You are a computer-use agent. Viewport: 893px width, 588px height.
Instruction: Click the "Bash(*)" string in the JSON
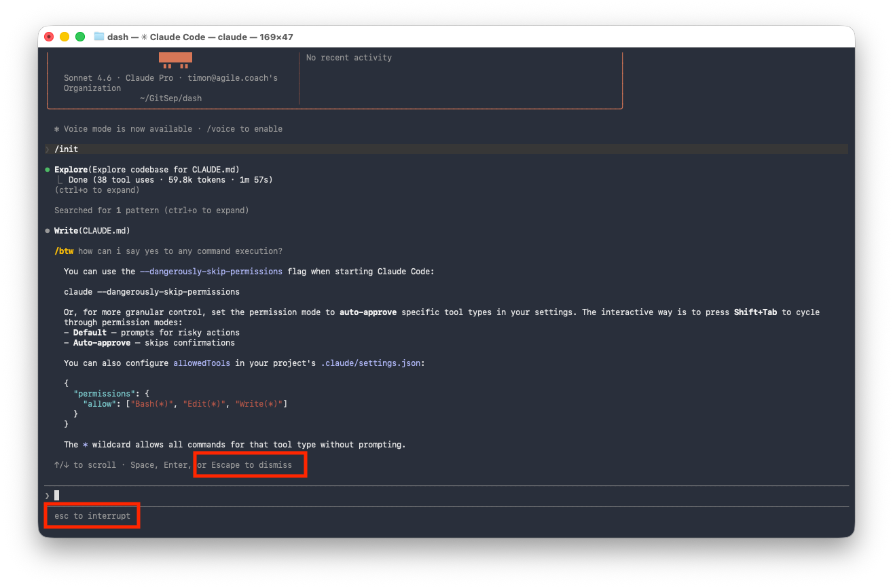click(x=151, y=404)
